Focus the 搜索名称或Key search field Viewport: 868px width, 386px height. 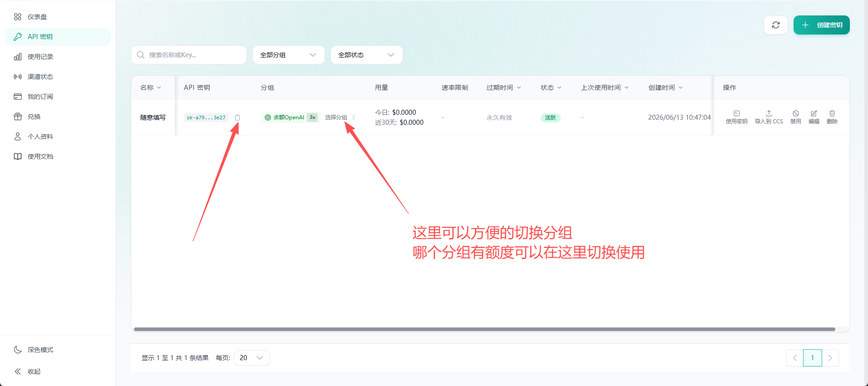point(189,55)
